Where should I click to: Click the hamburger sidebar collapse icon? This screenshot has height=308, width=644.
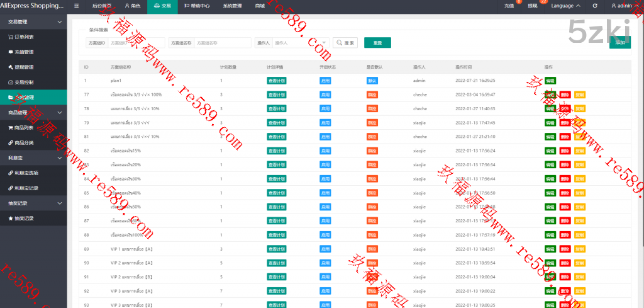[x=76, y=6]
